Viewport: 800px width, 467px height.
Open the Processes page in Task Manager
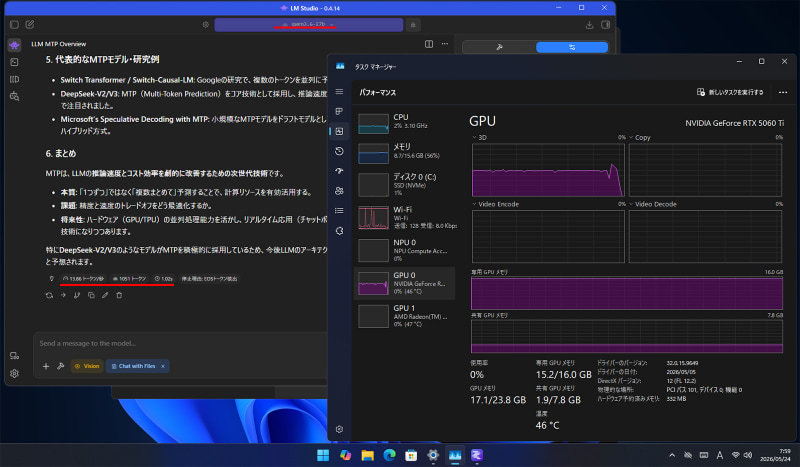pyautogui.click(x=339, y=111)
